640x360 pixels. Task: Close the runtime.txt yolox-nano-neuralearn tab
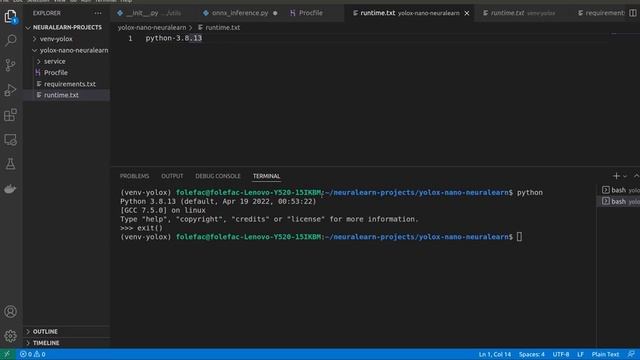pos(467,13)
